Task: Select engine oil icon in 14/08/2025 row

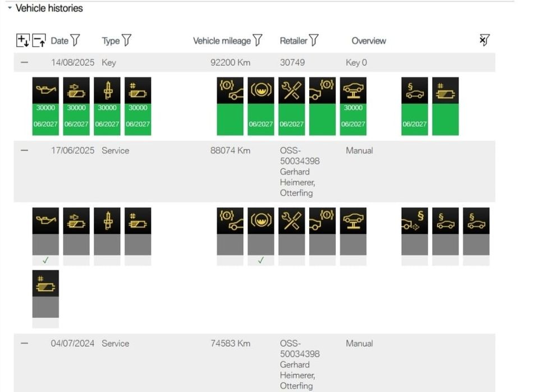Action: (x=45, y=90)
